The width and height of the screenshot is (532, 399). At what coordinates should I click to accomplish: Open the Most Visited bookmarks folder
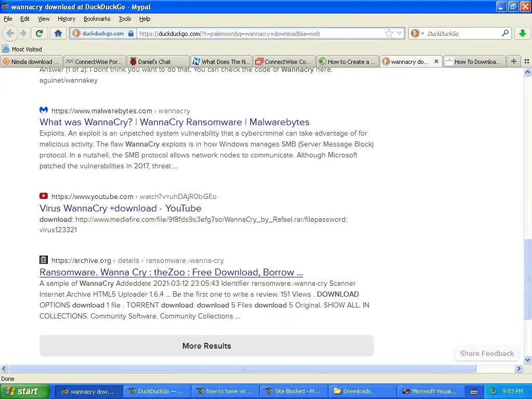point(22,49)
